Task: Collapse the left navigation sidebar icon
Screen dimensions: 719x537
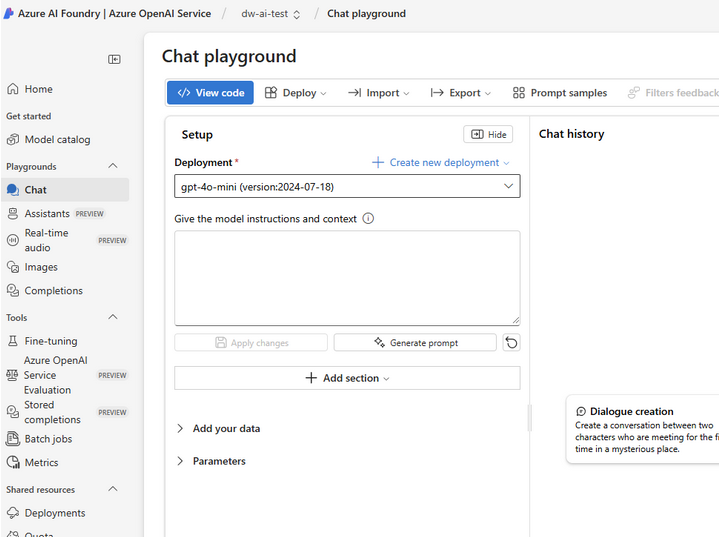Action: [x=114, y=59]
